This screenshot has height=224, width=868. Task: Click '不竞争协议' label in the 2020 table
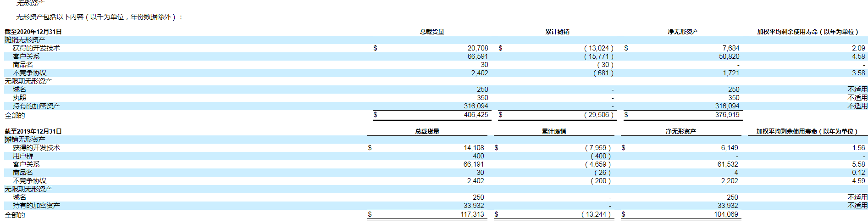[x=30, y=73]
